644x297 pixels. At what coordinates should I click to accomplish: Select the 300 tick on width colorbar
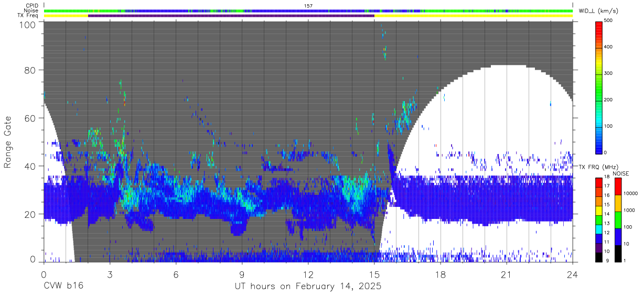[608, 73]
